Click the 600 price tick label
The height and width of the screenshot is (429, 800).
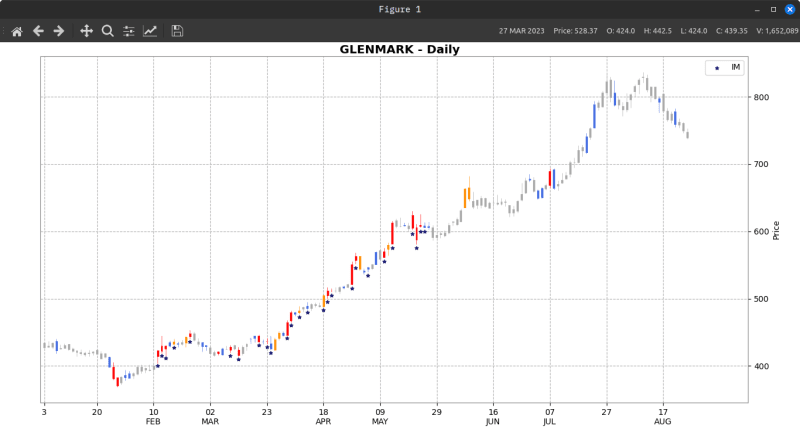(x=761, y=232)
